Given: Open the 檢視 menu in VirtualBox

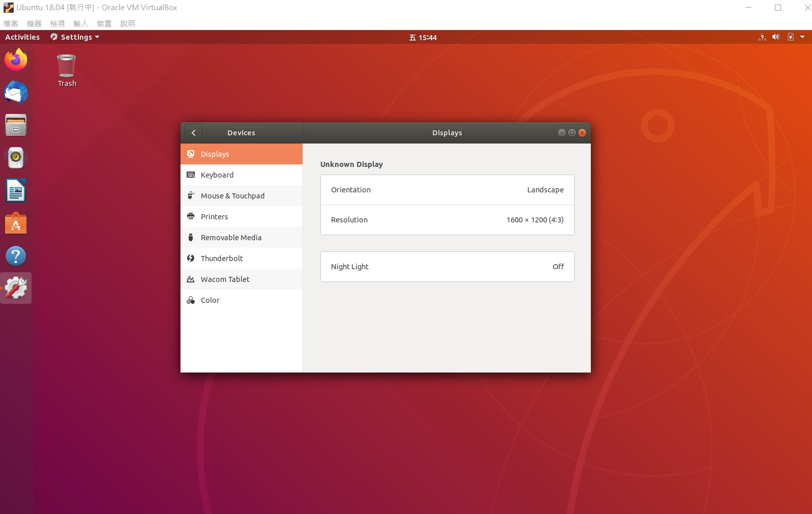Looking at the screenshot, I should (57, 23).
